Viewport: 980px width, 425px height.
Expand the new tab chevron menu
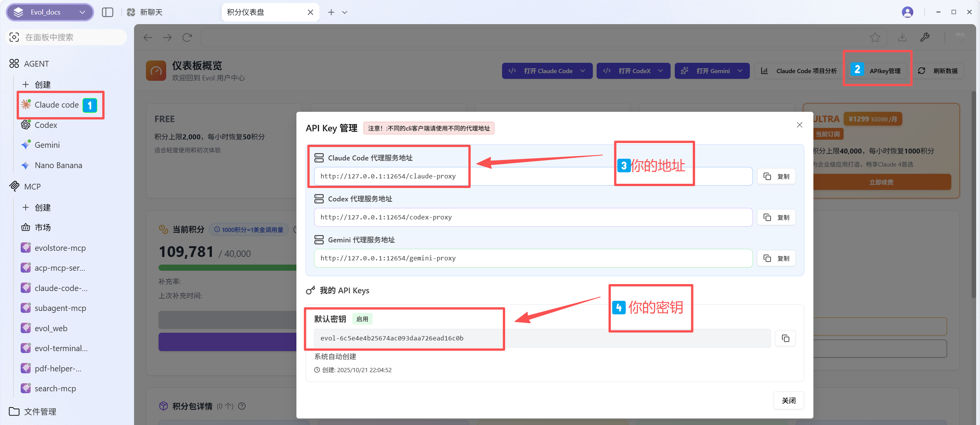[x=345, y=12]
